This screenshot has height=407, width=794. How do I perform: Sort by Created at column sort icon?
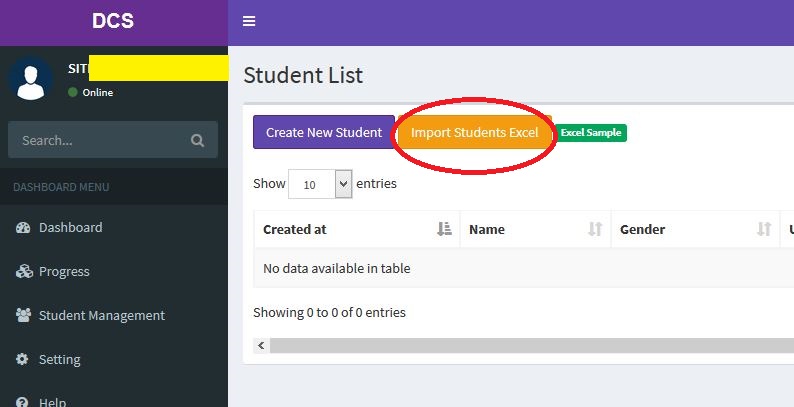point(444,230)
